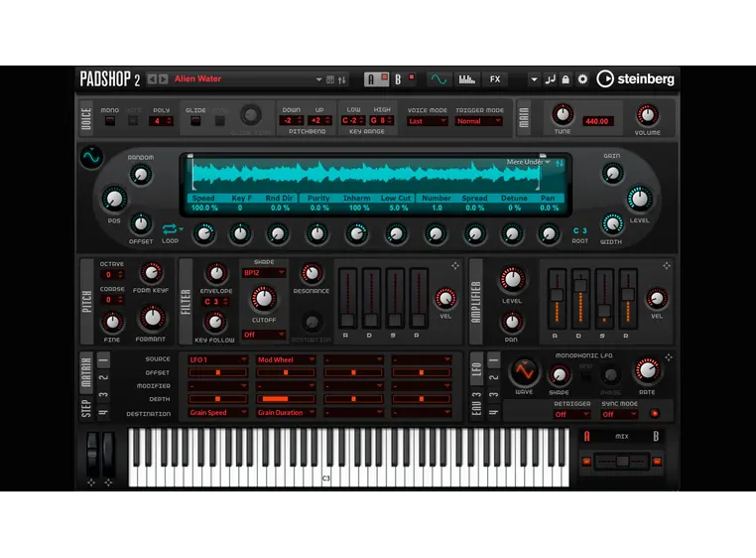Open the 'Grain Speed' destination dropdown

point(218,413)
